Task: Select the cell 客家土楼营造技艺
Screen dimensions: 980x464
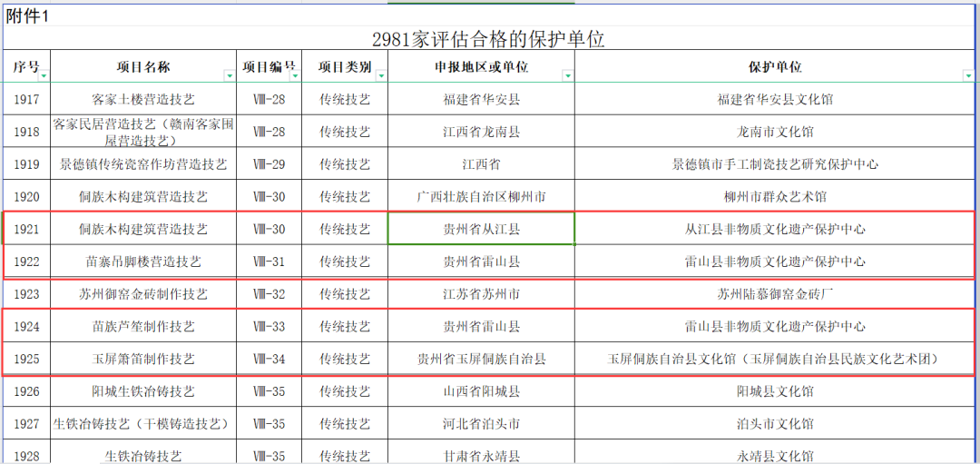Action: (143, 99)
